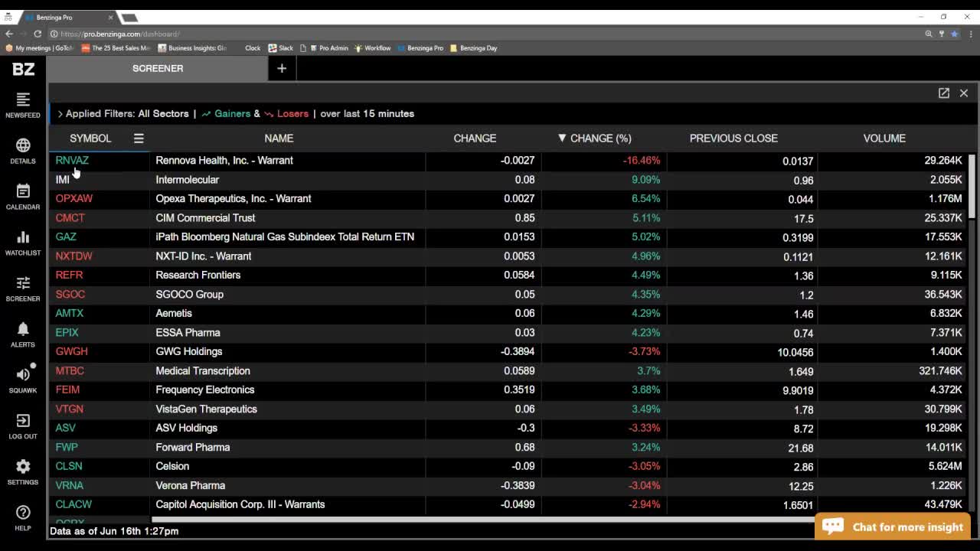Expand the Applied Filters chevron
Screen dimensions: 980x551
pos(60,114)
